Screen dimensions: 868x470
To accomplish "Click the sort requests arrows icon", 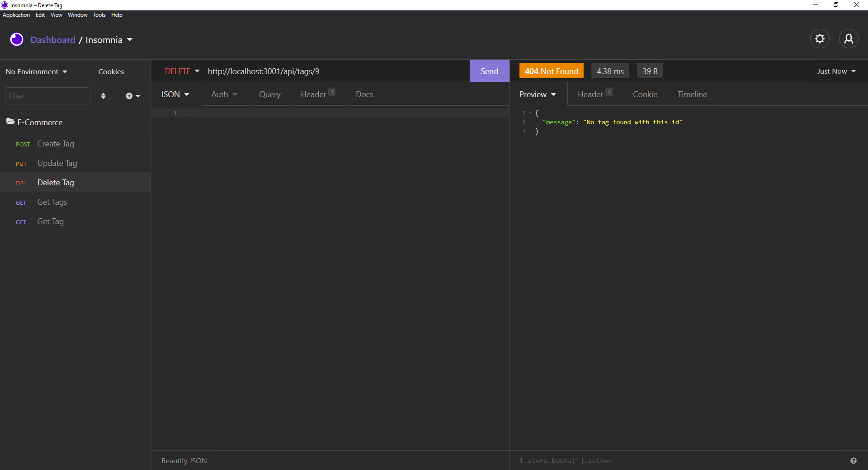I will tap(103, 96).
